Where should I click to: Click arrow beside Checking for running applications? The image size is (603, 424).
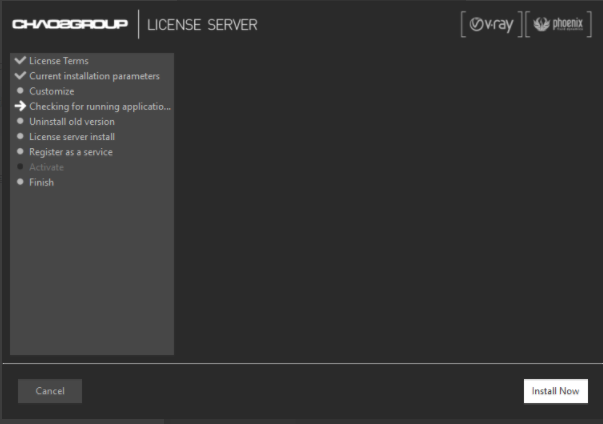coord(20,106)
